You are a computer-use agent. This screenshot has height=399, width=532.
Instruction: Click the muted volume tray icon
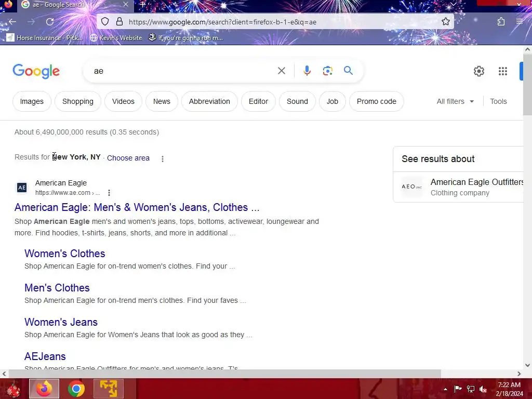pos(483,389)
